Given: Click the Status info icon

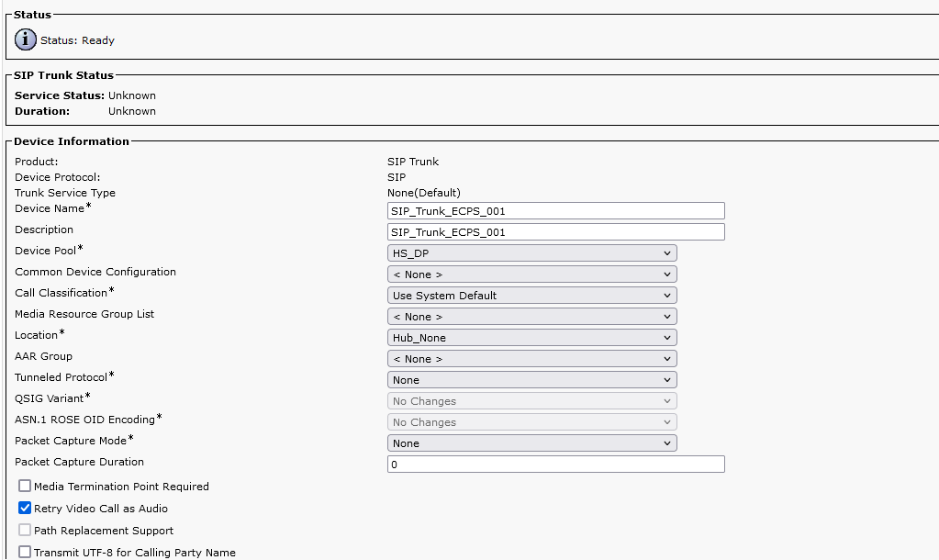Looking at the screenshot, I should click(x=26, y=40).
